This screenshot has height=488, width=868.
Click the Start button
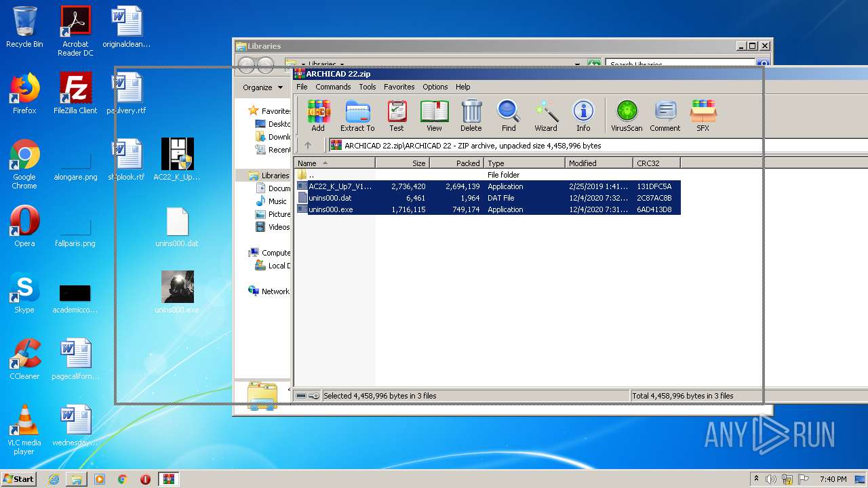point(19,479)
